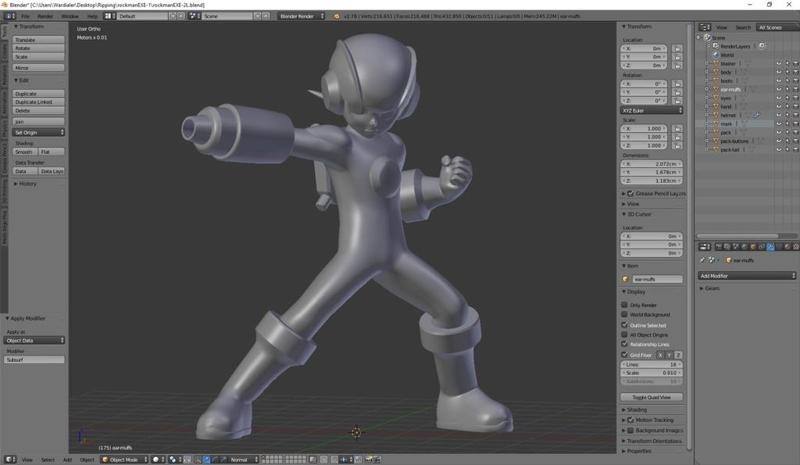
Task: Select the active Modifiers wrench tab
Action: click(x=770, y=247)
